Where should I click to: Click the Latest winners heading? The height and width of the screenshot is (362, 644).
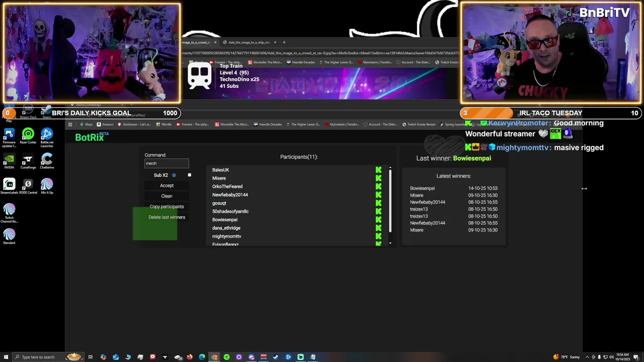(454, 176)
